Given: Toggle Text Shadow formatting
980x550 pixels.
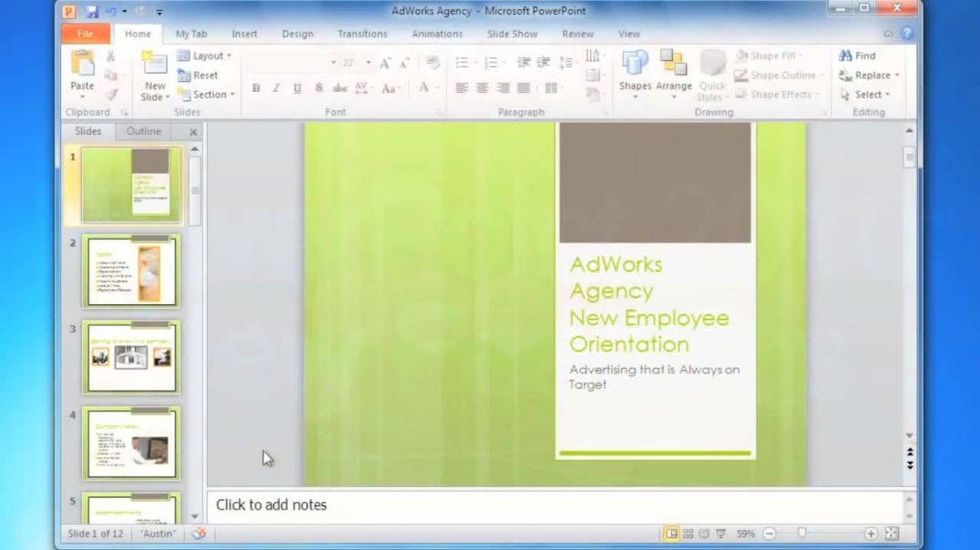Looking at the screenshot, I should [x=319, y=88].
